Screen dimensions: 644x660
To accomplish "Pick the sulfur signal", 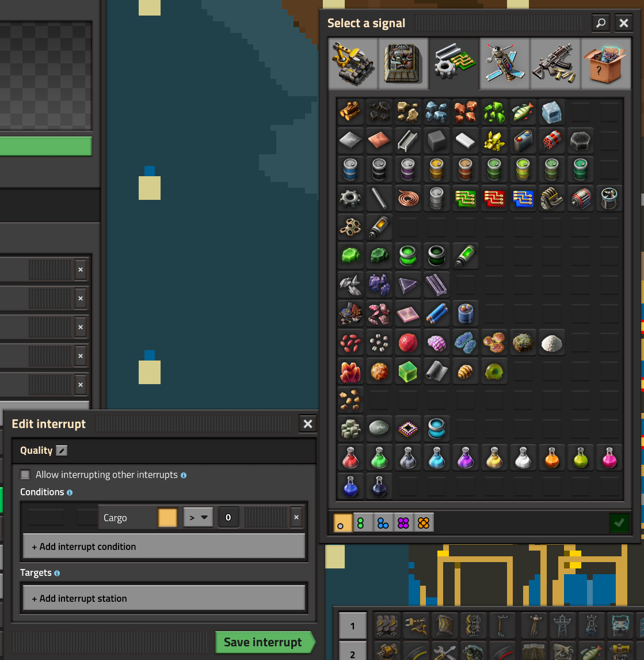I will [494, 140].
